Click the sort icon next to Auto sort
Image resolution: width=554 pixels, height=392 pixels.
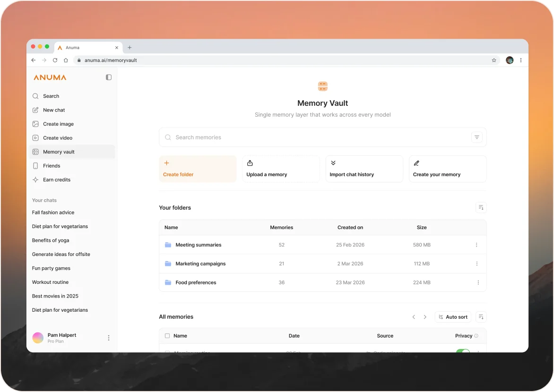(481, 317)
